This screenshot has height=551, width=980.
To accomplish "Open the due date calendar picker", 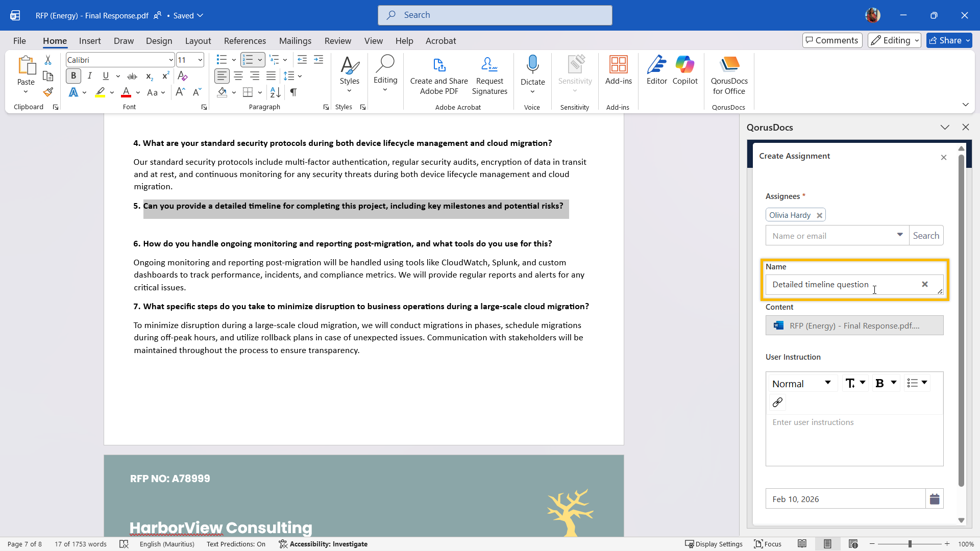I will pyautogui.click(x=934, y=499).
